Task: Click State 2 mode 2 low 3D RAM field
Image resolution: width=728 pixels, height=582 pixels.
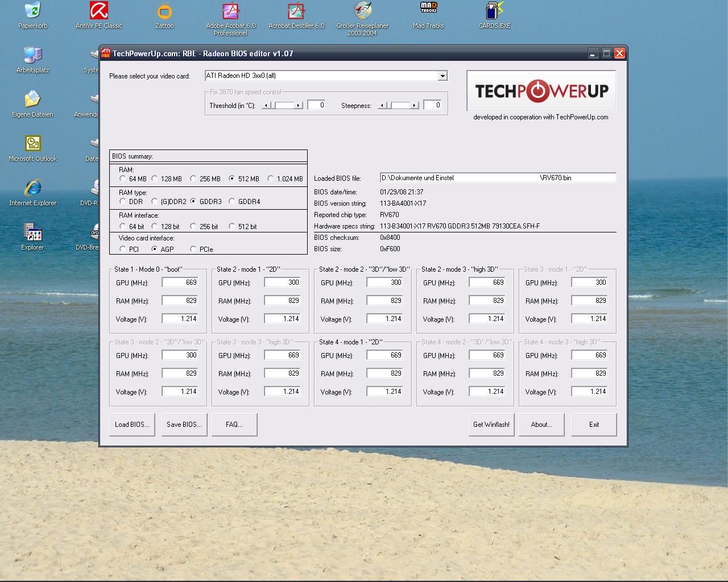Action: pos(384,301)
